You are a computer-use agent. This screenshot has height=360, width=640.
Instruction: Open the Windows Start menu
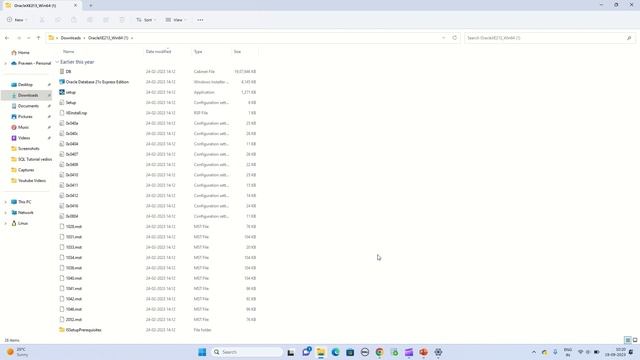pyautogui.click(x=202, y=352)
